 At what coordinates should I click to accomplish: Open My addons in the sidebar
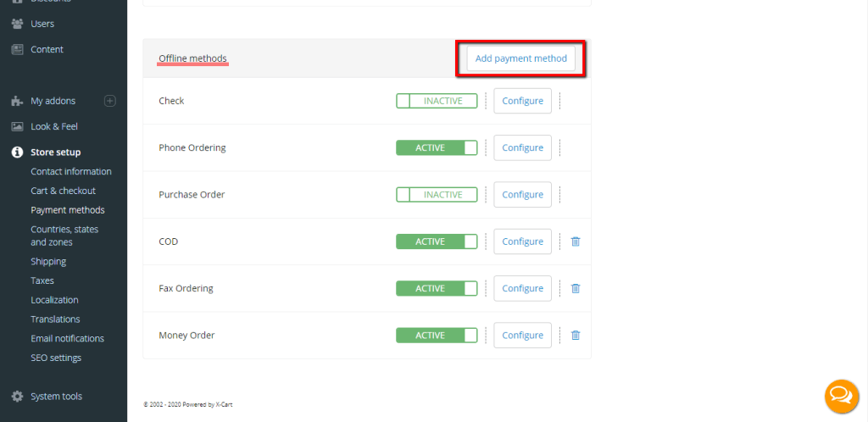pos(53,101)
